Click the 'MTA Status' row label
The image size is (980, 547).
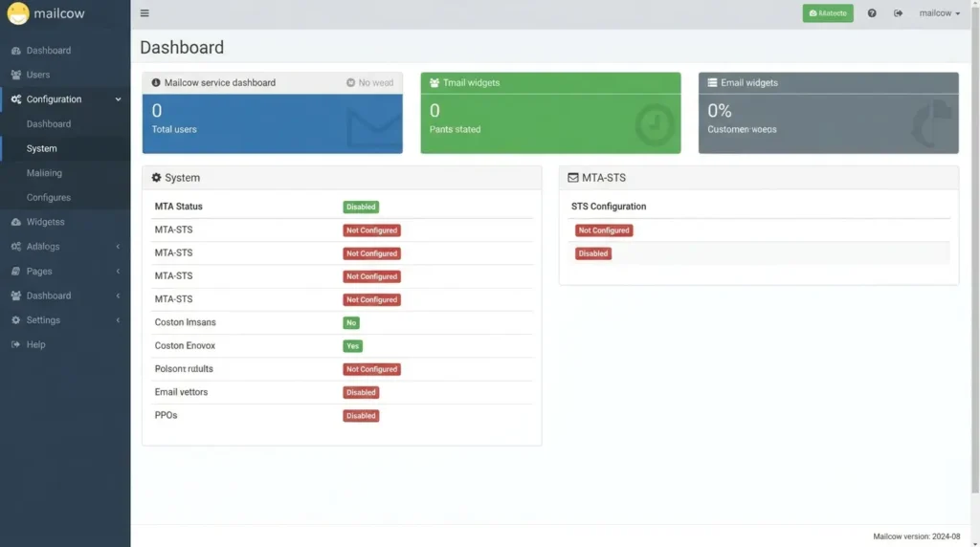click(x=179, y=207)
